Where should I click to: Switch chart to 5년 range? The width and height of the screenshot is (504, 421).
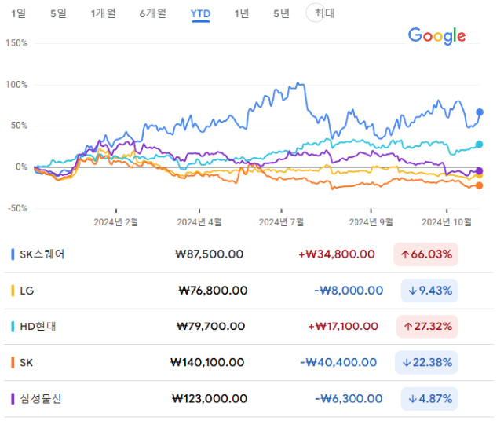coord(281,13)
